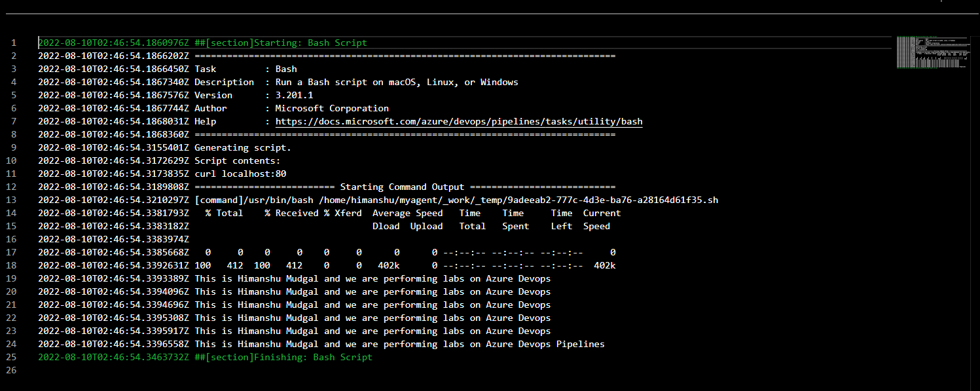This screenshot has width=980, height=391.
Task: Click the 'Starting Command Output' separator line
Action: (327, 187)
